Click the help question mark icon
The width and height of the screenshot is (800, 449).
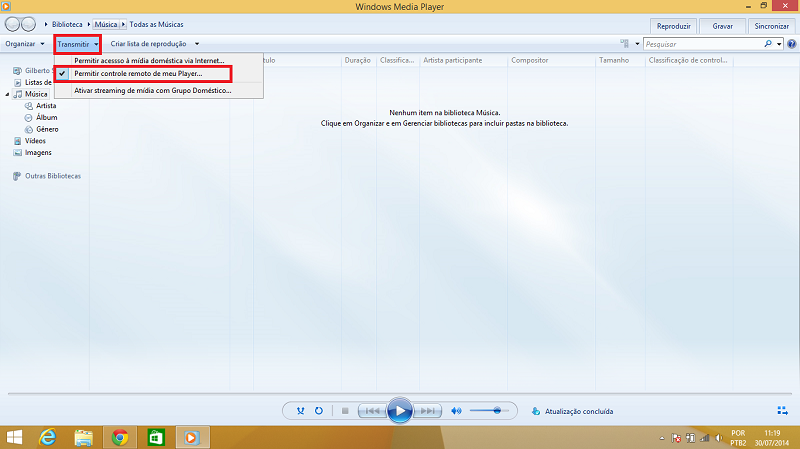pos(792,44)
